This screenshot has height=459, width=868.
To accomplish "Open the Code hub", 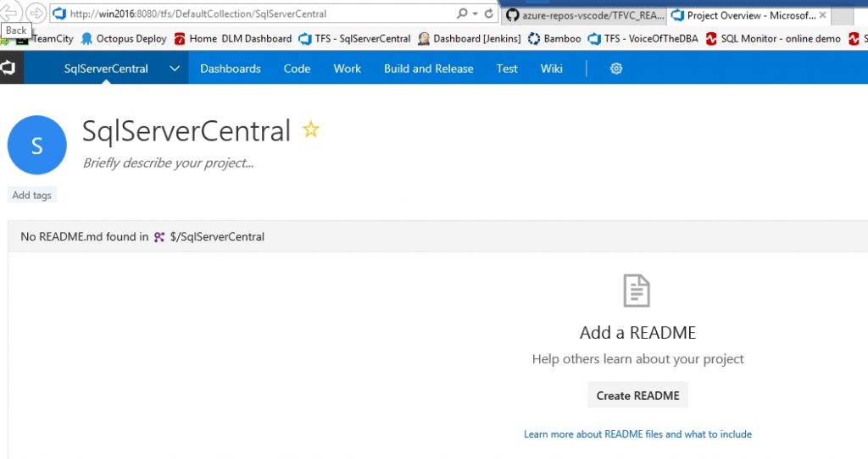I will pyautogui.click(x=297, y=69).
